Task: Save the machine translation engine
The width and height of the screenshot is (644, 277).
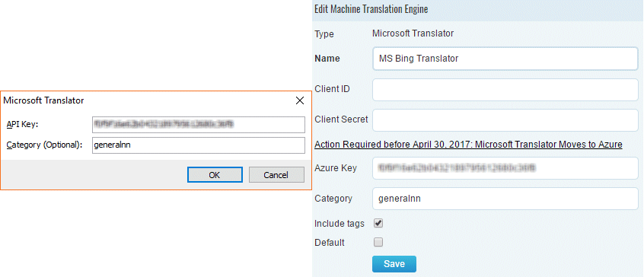Action: tap(394, 264)
